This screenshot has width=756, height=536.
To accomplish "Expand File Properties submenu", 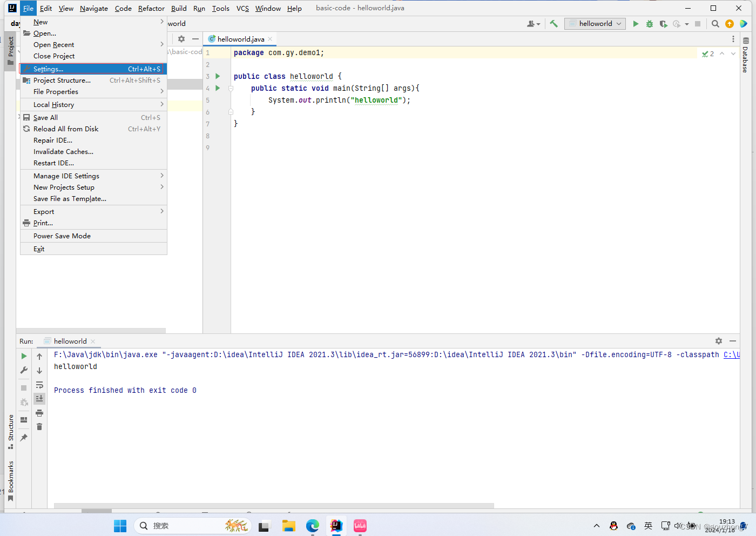I will coord(162,91).
